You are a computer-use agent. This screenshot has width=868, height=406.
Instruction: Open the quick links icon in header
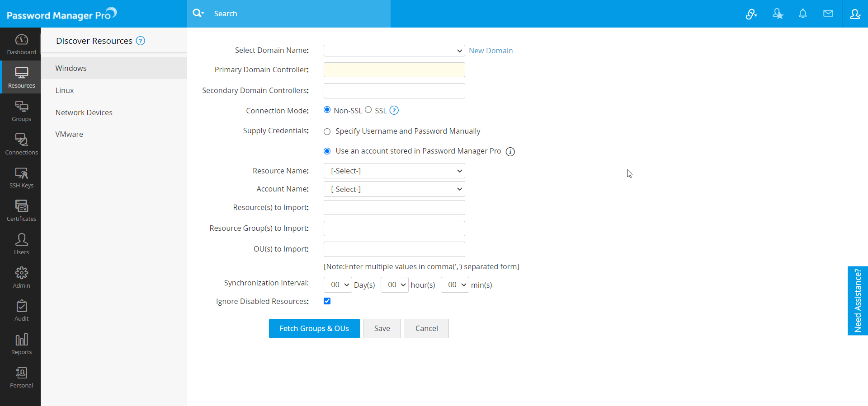click(751, 14)
